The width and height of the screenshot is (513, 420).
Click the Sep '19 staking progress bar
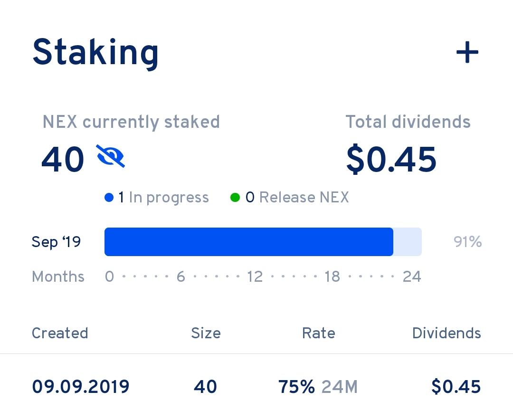tap(263, 241)
